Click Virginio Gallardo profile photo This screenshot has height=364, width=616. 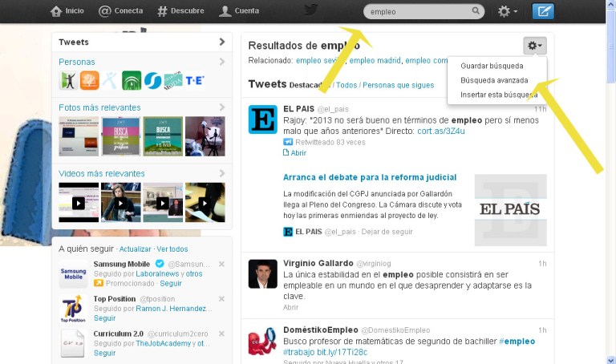click(x=263, y=273)
